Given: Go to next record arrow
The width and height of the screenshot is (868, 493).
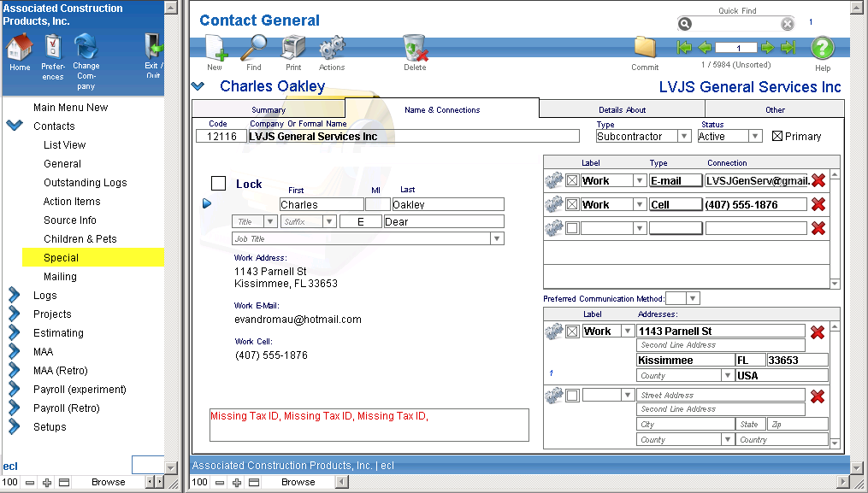Looking at the screenshot, I should pos(767,48).
